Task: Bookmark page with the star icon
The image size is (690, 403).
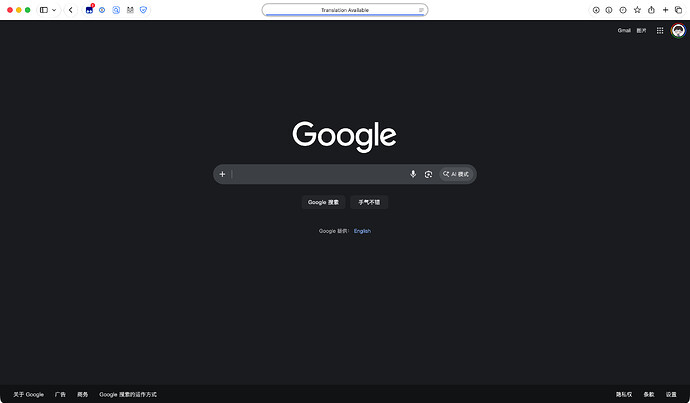Action: [637, 10]
